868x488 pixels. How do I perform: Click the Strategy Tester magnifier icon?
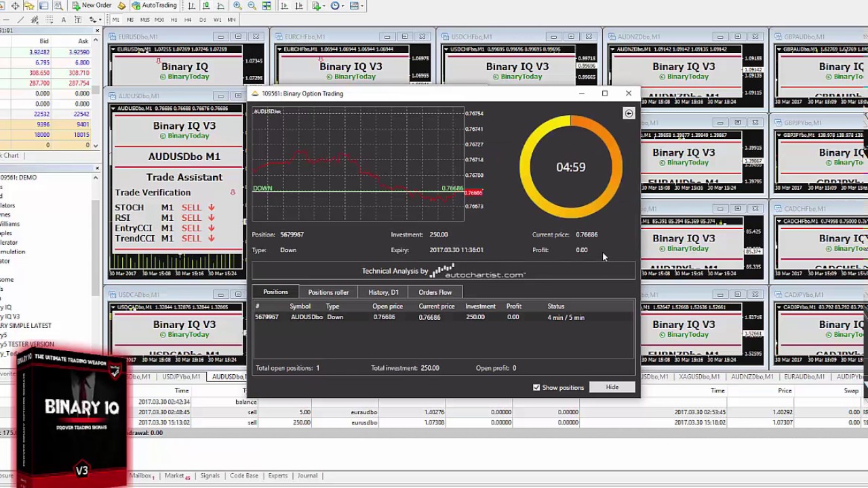click(x=58, y=5)
